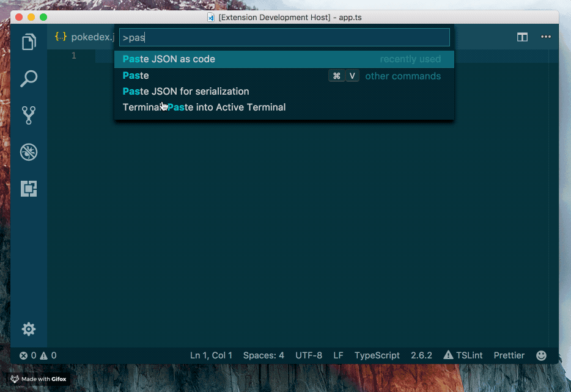
Task: Pick "Terminal: Paste into Active Terminal"
Action: tap(284, 107)
